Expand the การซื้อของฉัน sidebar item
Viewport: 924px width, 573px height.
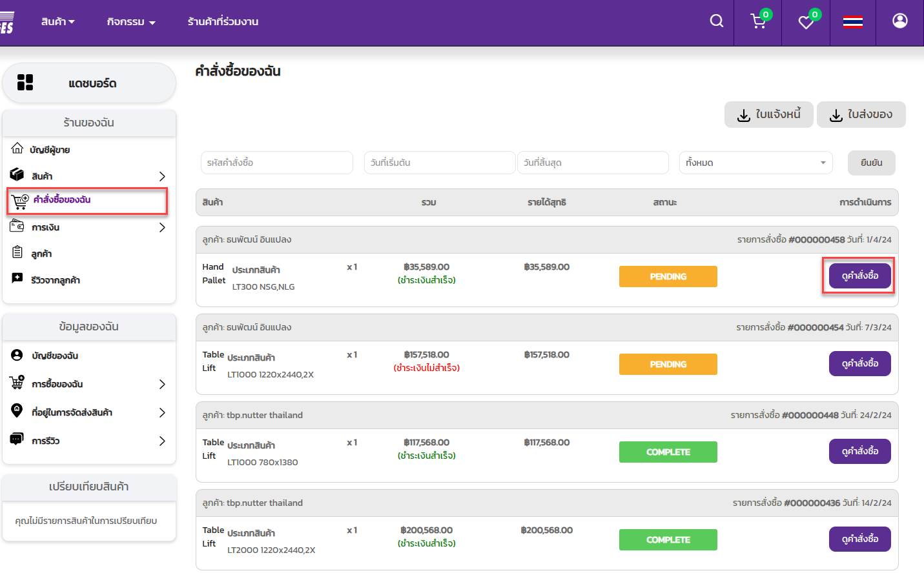tap(162, 384)
